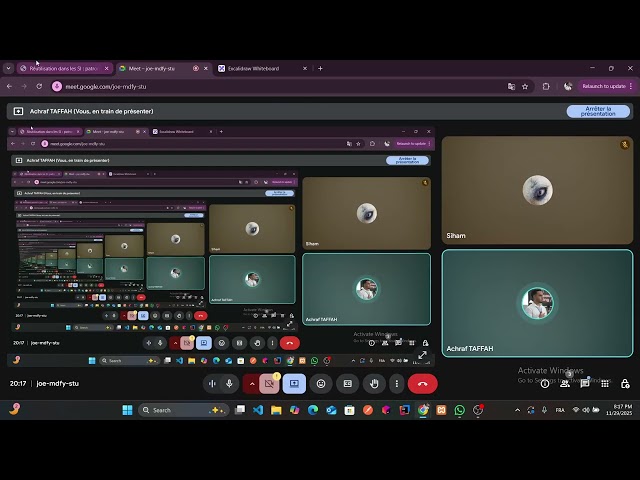Viewport: 640px width, 480px height.
Task: Toggle the screen presentation button
Action: coord(294,383)
